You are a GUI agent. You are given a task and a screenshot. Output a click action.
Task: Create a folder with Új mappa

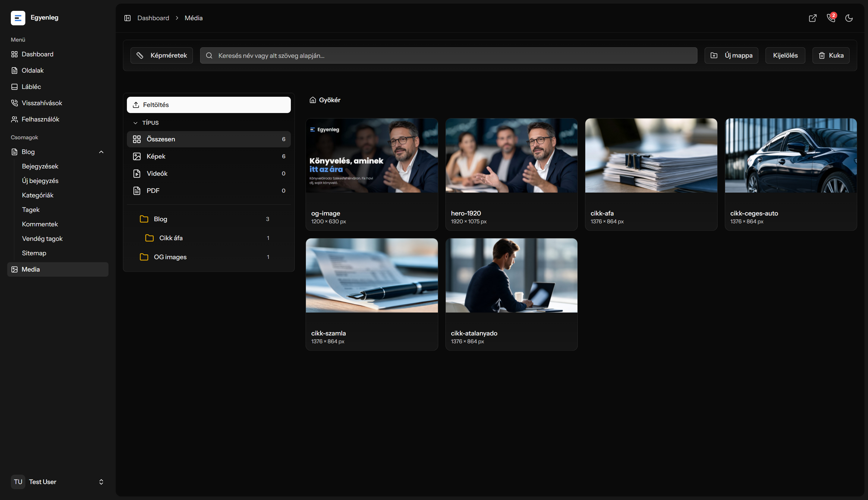731,55
